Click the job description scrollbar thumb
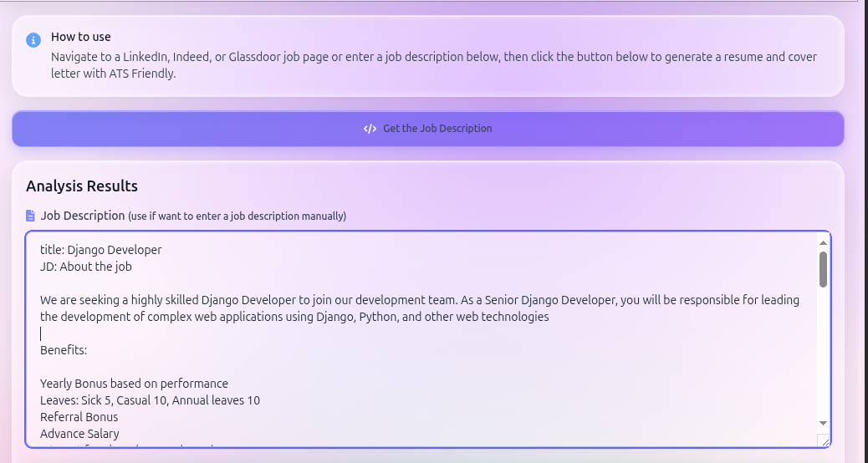Image resolution: width=868 pixels, height=463 pixels. 823,269
